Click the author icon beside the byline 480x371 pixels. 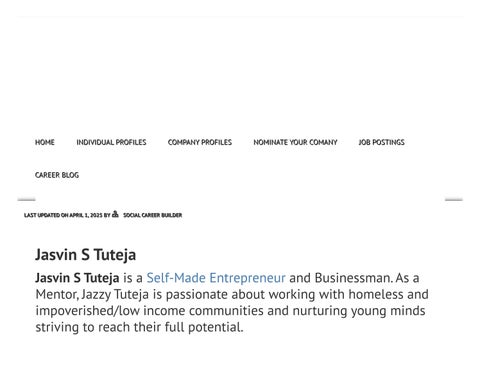(115, 214)
